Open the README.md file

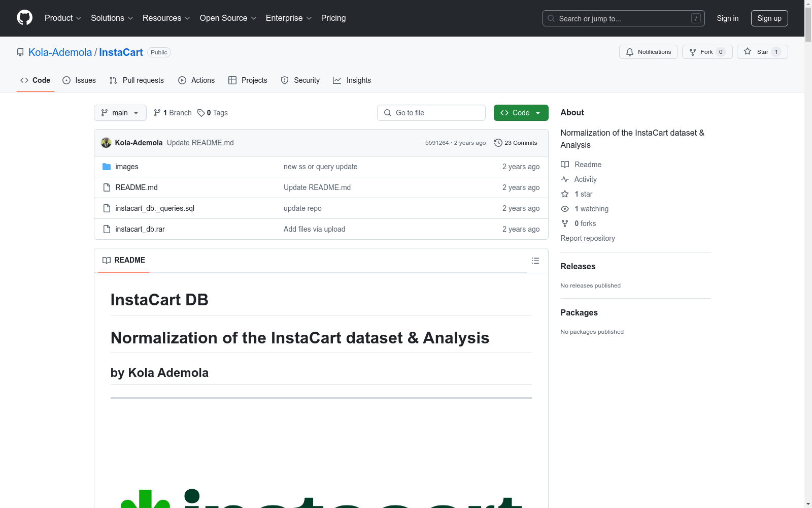(x=137, y=187)
